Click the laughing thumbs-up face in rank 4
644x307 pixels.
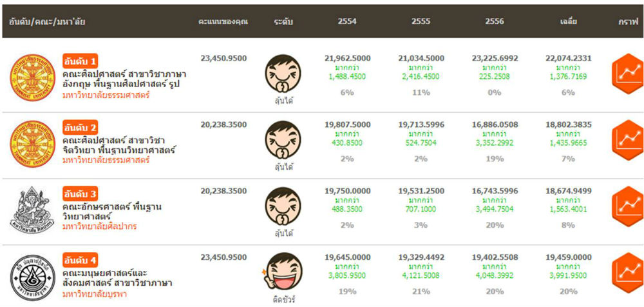(283, 272)
